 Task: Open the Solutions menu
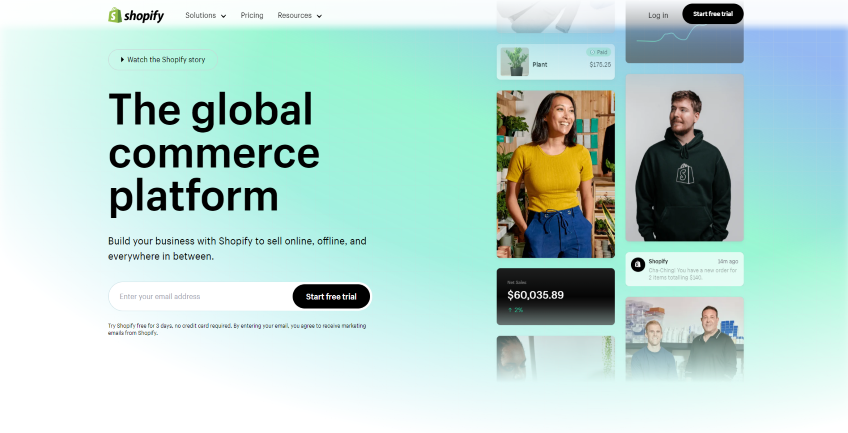206,16
